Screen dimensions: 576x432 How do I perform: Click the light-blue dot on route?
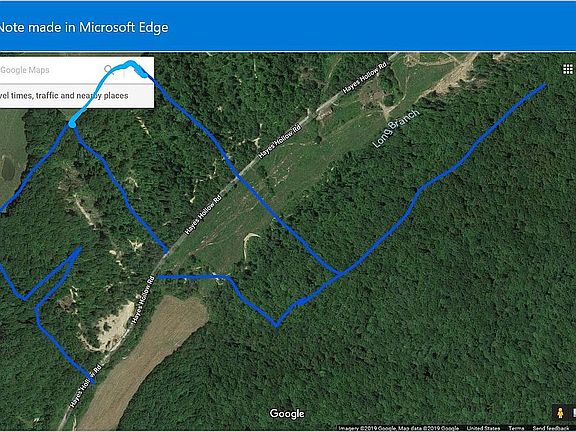72,125
